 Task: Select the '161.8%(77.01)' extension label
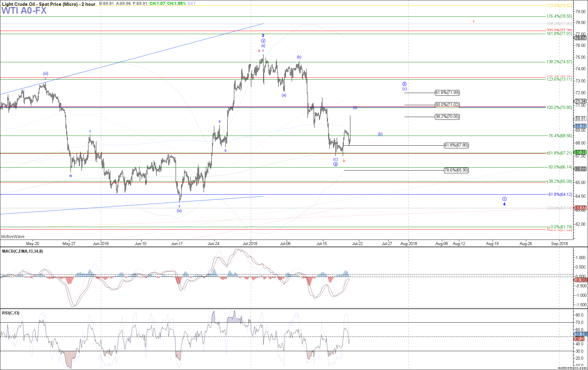559,33
